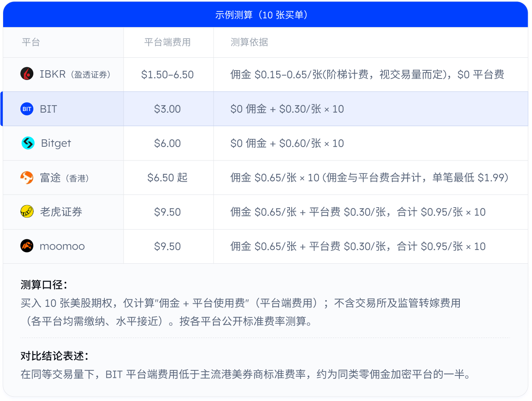This screenshot has width=532, height=401.
Task: Click the $0 佣金 + $0.60/张 × 10 basis
Action: pyautogui.click(x=287, y=143)
